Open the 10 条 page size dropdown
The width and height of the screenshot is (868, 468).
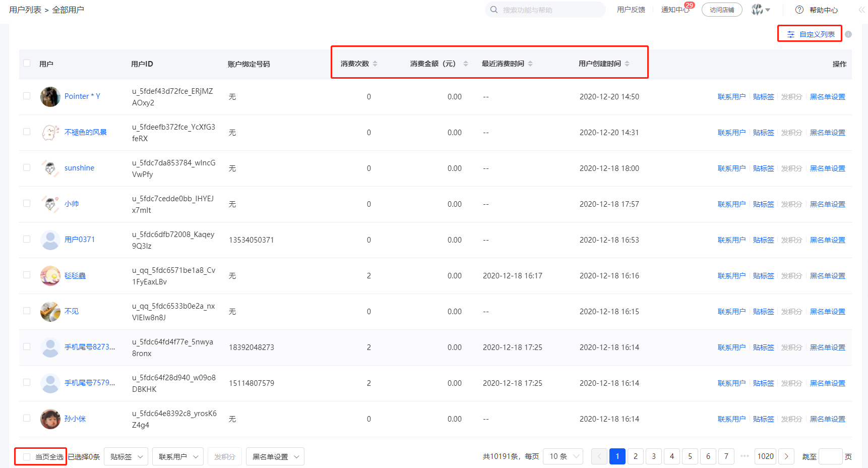pos(563,456)
